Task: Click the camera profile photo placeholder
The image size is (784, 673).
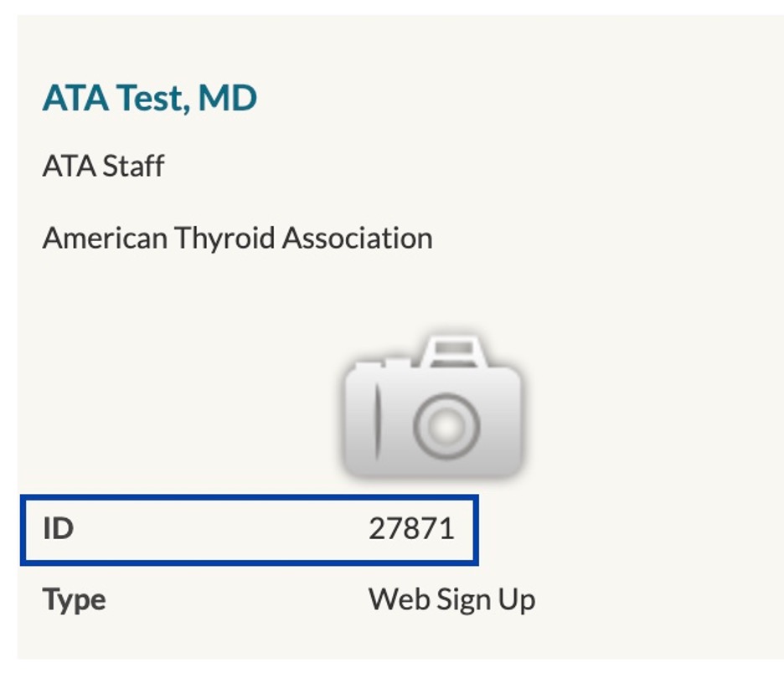Action: 432,408
